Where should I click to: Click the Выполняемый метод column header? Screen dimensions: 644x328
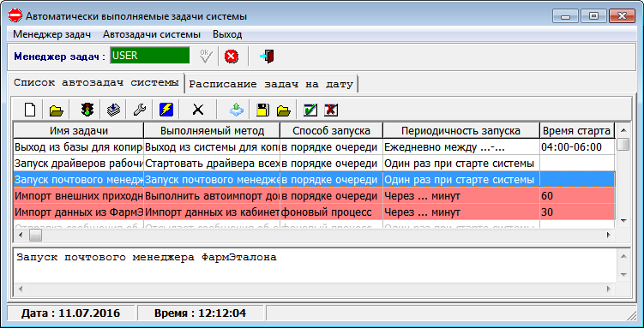tap(212, 131)
